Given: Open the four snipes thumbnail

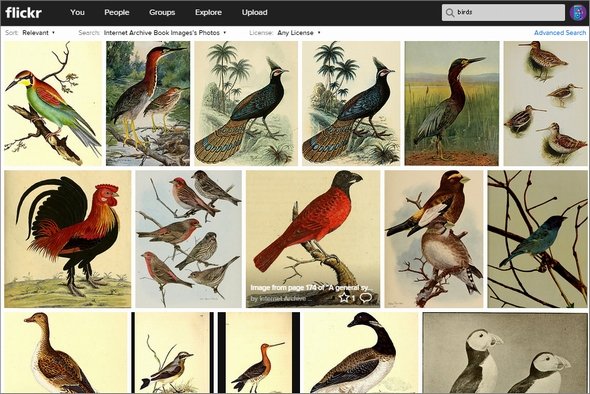Looking at the screenshot, I should pyautogui.click(x=545, y=103).
